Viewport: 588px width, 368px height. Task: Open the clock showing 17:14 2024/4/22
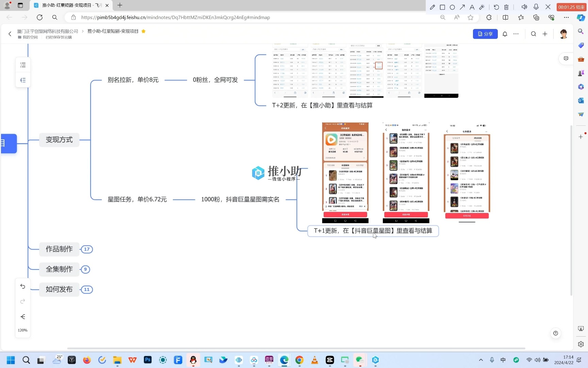[x=563, y=360]
